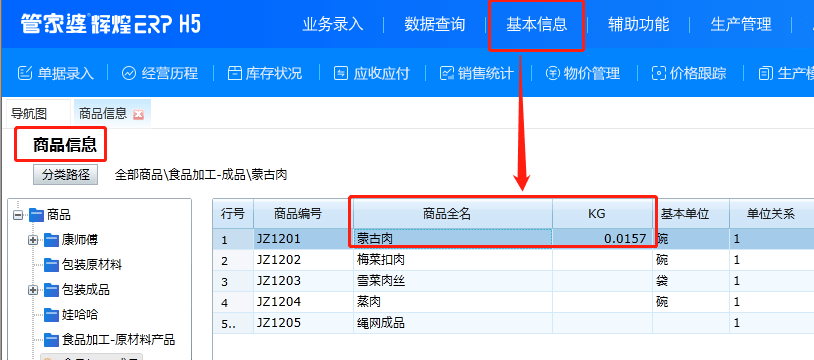
Task: Select the JZ1203 product code cell
Action: (303, 281)
